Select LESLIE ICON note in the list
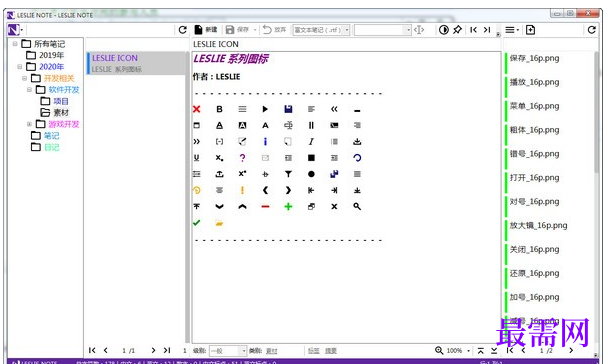 point(136,63)
